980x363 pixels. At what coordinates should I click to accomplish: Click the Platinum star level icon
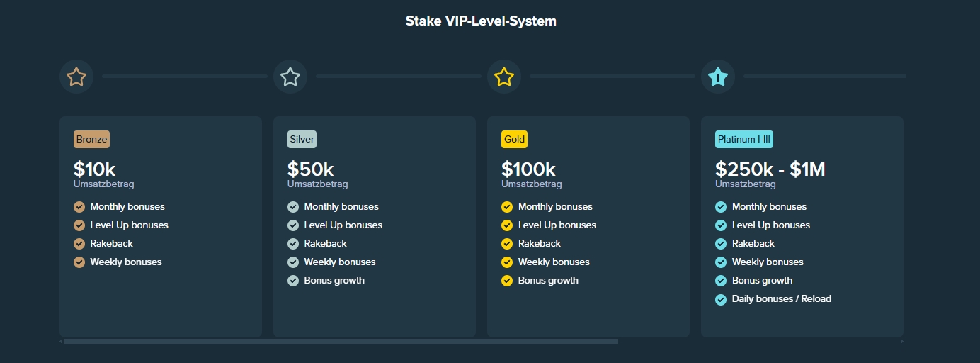(x=718, y=77)
